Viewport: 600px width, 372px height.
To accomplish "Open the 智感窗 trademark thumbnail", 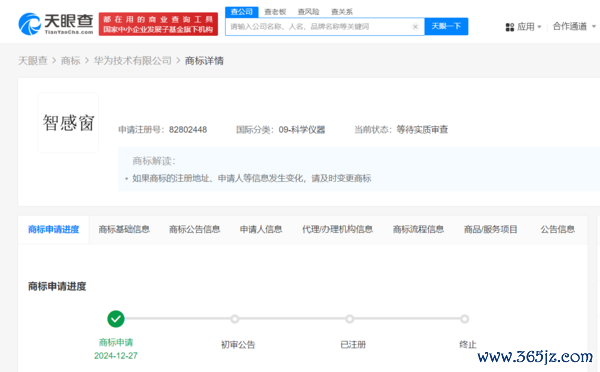I will (68, 122).
